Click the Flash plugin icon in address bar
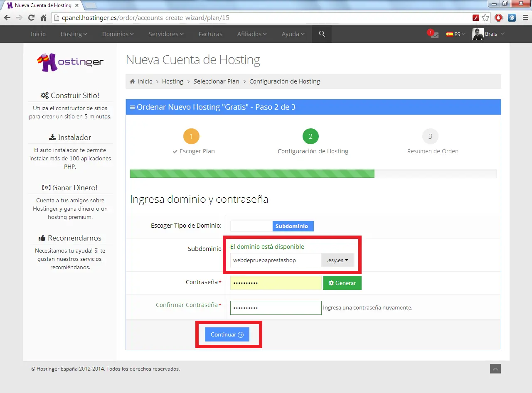This screenshot has height=393, width=532. coord(476,18)
